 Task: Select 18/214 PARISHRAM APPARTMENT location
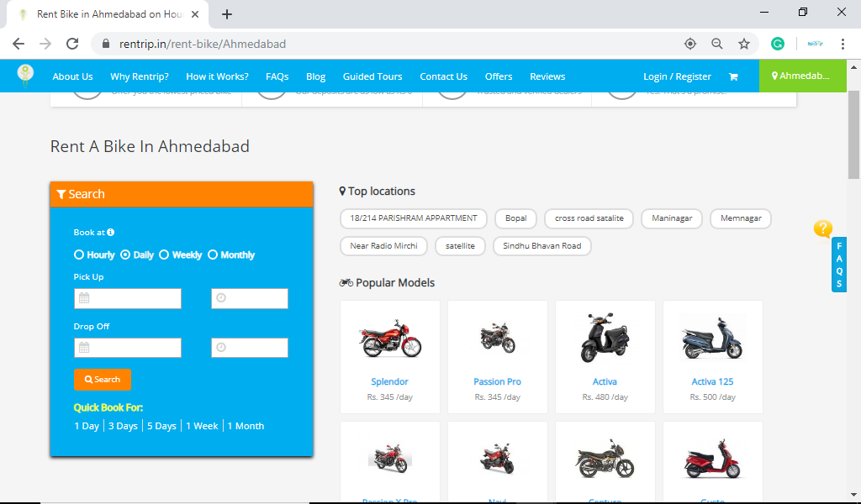pos(414,218)
